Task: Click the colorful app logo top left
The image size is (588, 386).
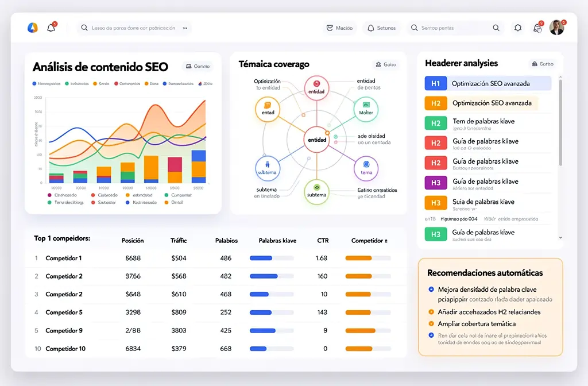Action: pyautogui.click(x=33, y=27)
